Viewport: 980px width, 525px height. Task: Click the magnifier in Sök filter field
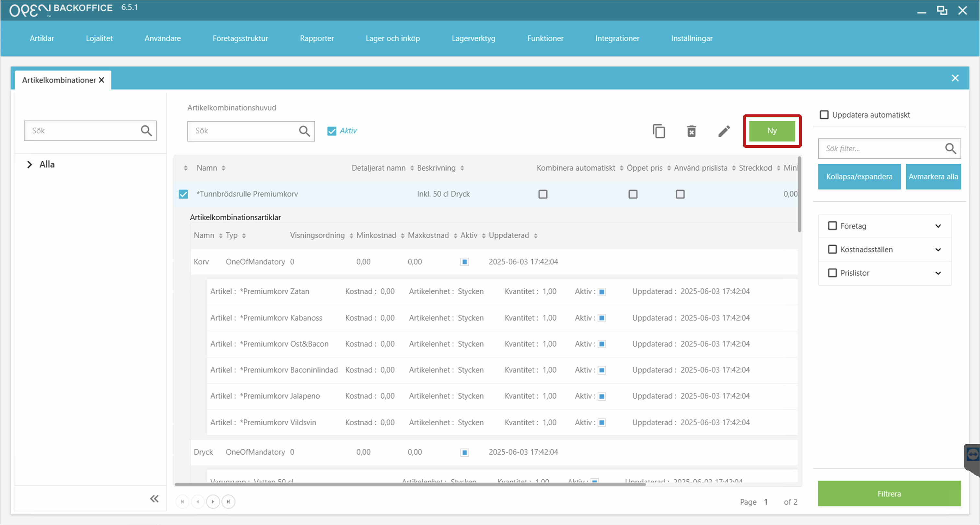point(950,148)
